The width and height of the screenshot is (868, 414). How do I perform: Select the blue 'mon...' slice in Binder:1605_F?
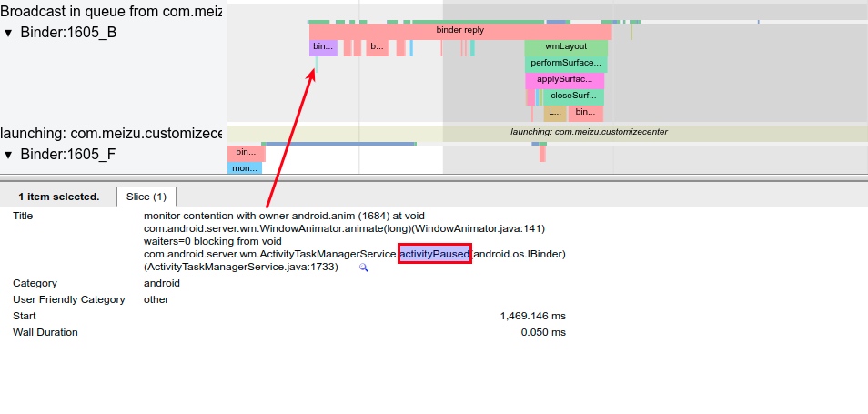click(244, 168)
